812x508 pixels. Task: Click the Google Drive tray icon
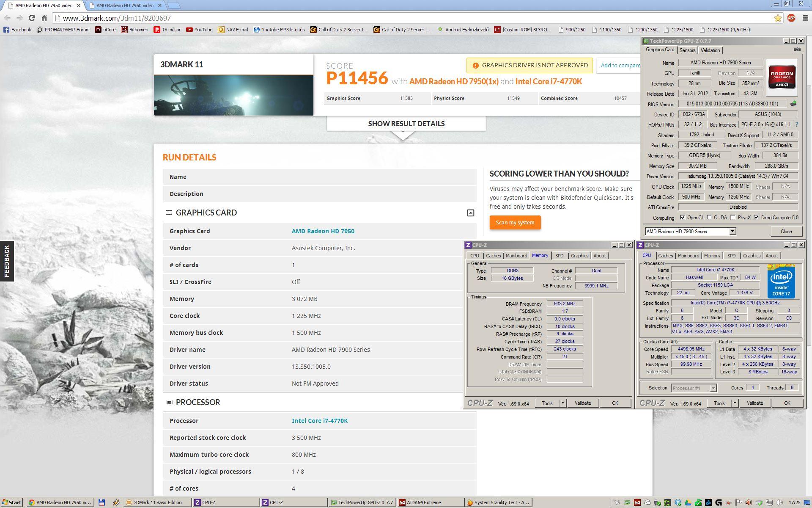(x=688, y=502)
